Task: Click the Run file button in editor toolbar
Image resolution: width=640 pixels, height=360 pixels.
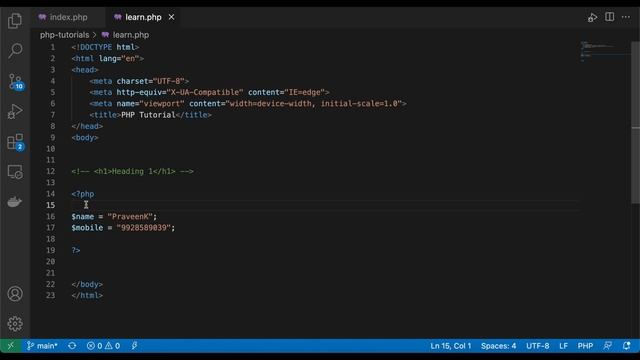Action: click(x=592, y=17)
